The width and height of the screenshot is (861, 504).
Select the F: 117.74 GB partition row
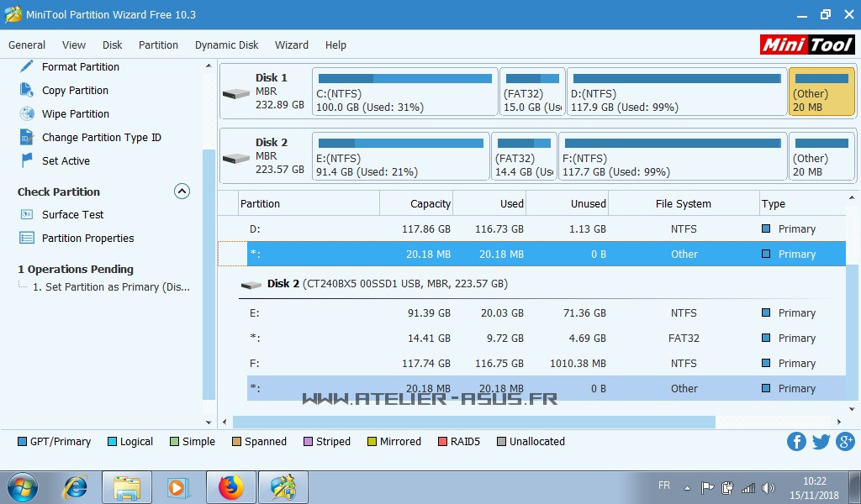531,363
